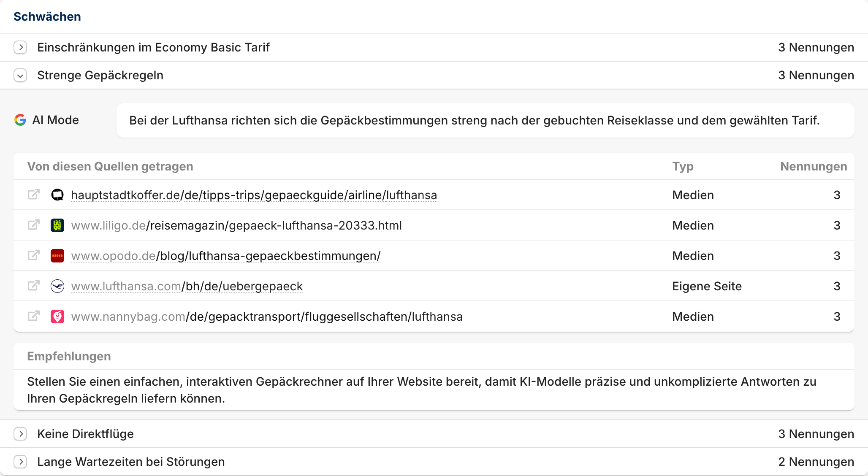The height and width of the screenshot is (476, 868).
Task: Click the red opodo favicon icon
Action: click(57, 256)
